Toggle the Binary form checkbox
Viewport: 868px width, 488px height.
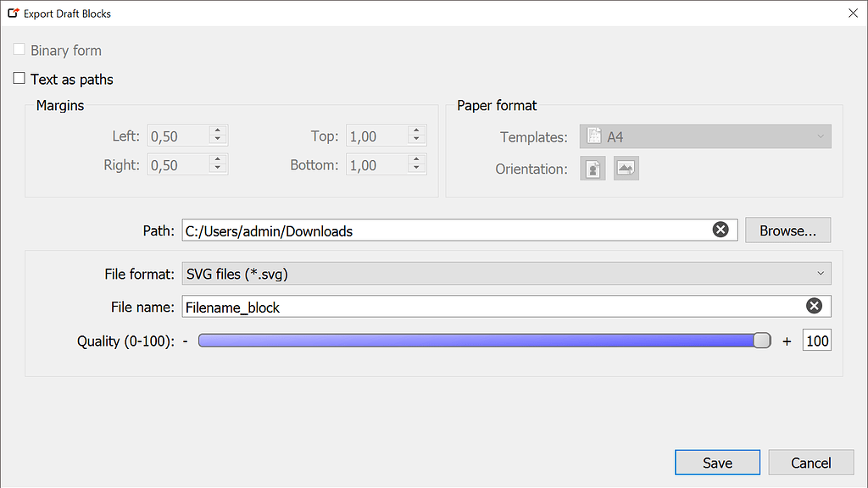point(19,49)
